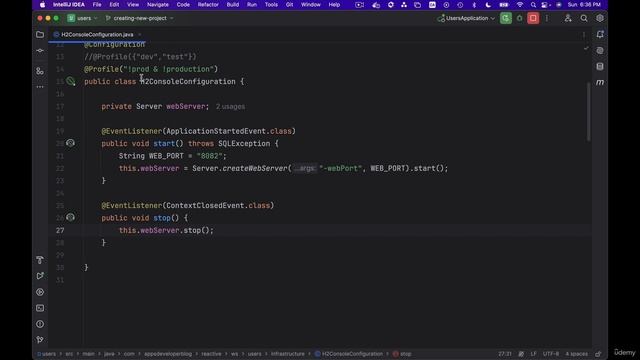Open the Structure tool window

(40, 71)
